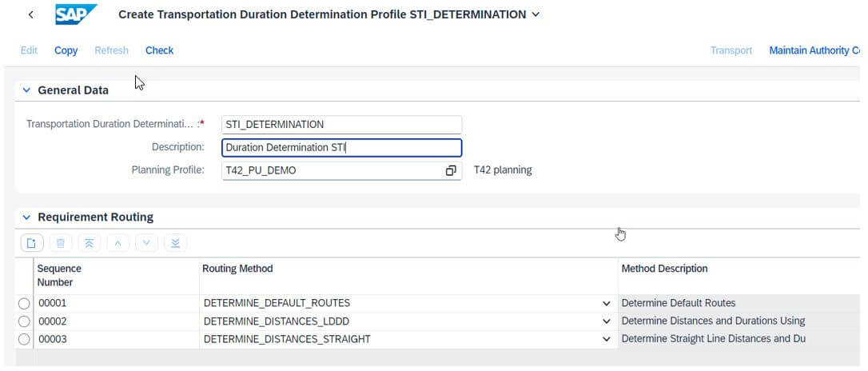The width and height of the screenshot is (868, 371).
Task: Click the SAP logo
Action: pos(76,14)
